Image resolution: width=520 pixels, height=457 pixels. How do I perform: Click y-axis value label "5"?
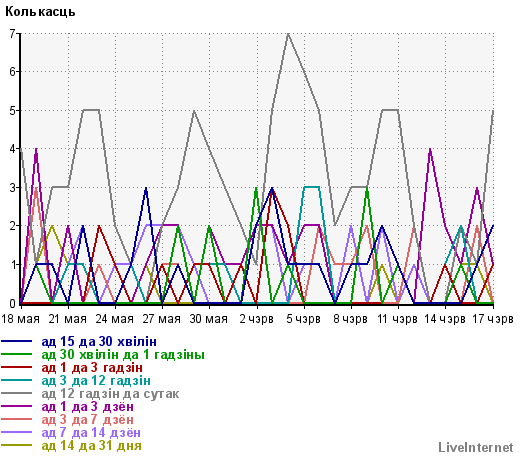(x=13, y=110)
